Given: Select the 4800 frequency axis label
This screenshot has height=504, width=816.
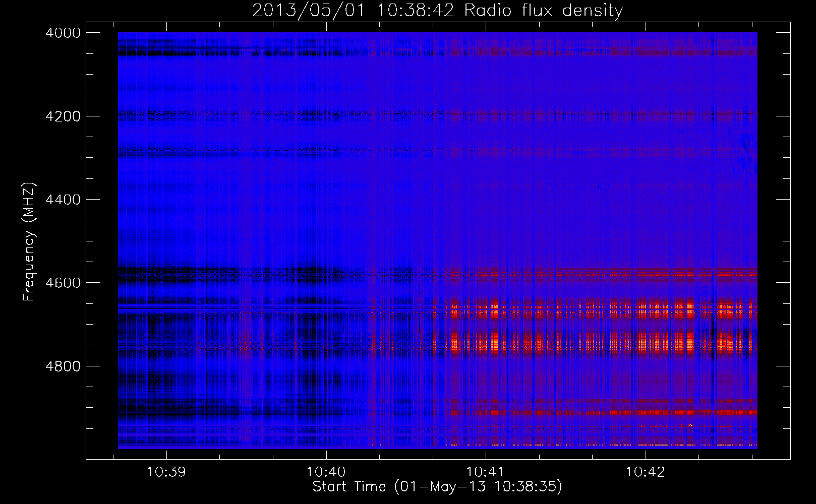Looking at the screenshot, I should [x=63, y=366].
